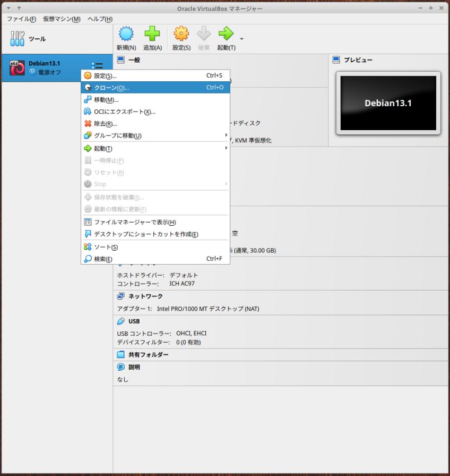The image size is (450, 476).
Task: Choose クローン(O)... from context menu
Action: tap(155, 88)
